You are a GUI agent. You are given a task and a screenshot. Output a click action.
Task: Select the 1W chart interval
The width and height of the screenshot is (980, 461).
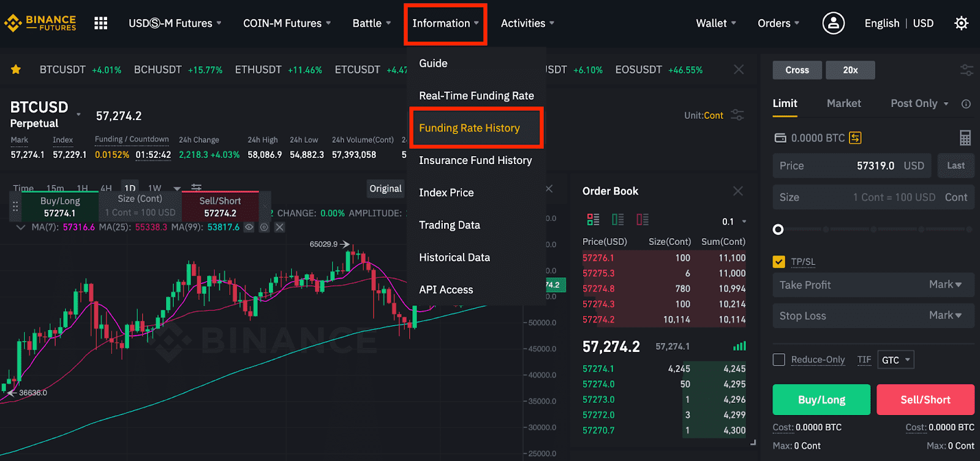pos(154,188)
